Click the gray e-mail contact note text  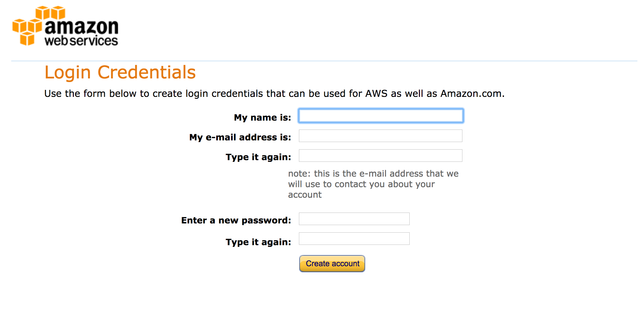point(373,184)
